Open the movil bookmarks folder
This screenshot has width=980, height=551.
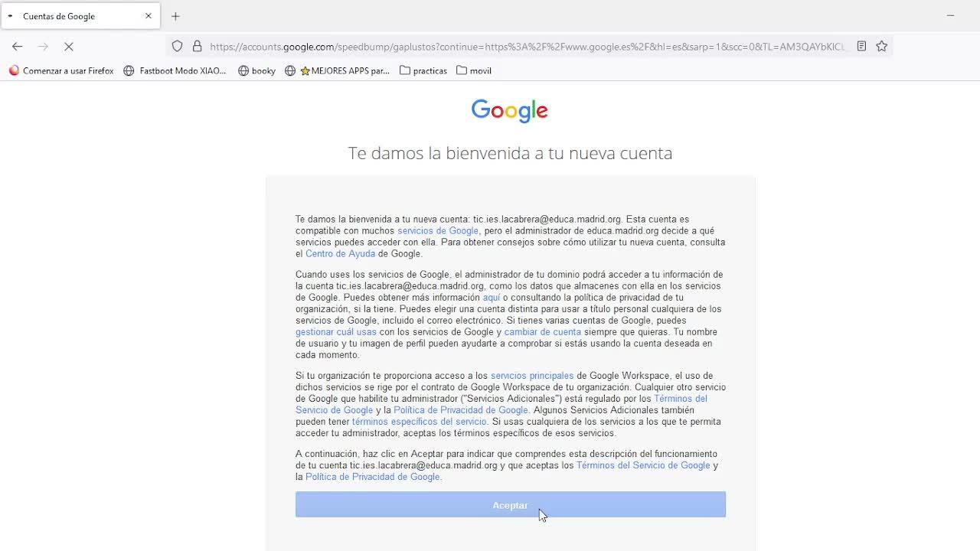tap(474, 70)
